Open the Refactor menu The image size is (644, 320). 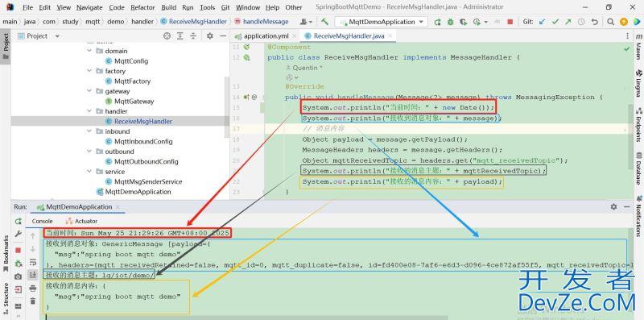[143, 7]
